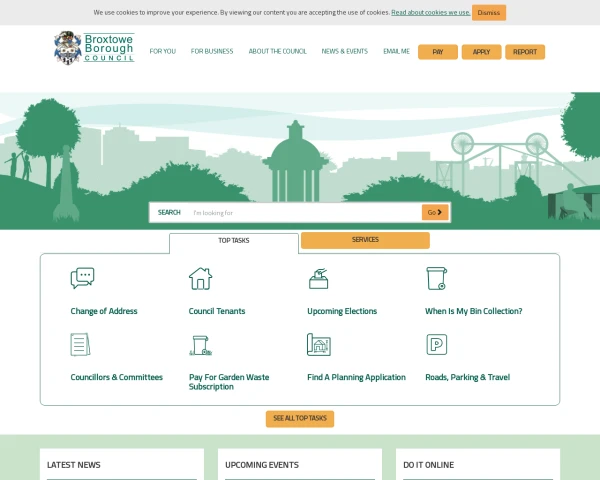Viewport: 600px width, 480px height.
Task: Click the Councillors & Committees document icon
Action: [x=80, y=345]
